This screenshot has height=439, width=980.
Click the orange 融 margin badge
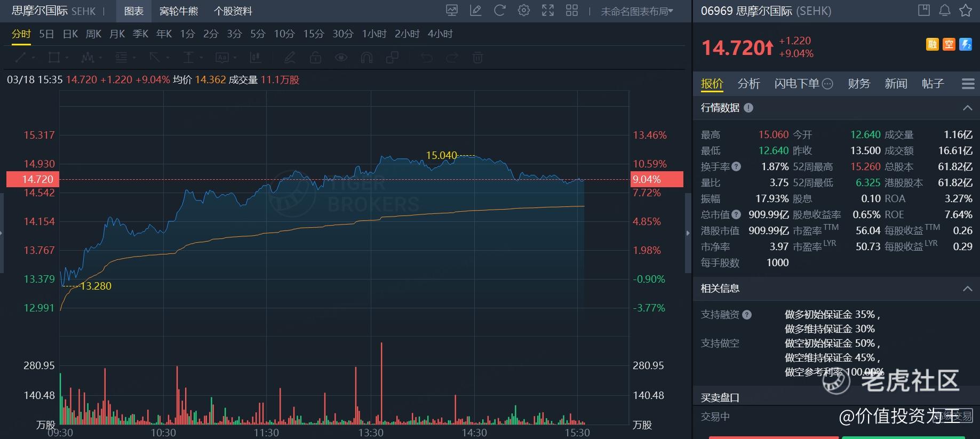(x=932, y=44)
